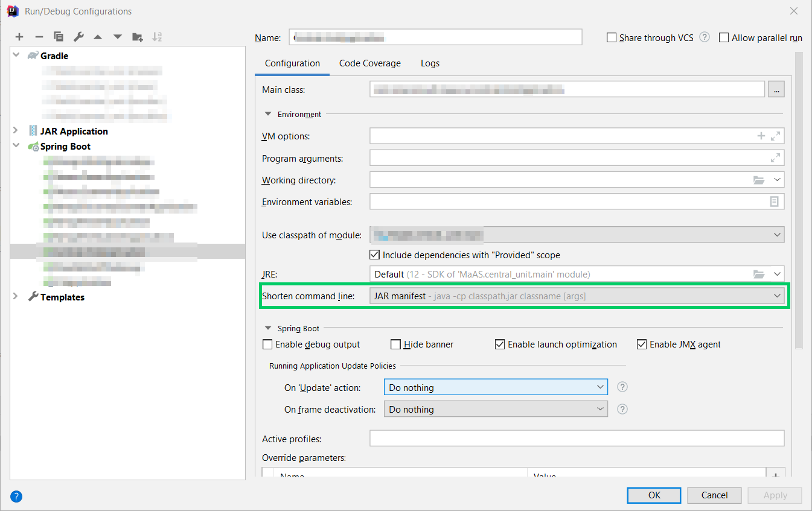
Task: Open the JRE selection dropdown
Action: tap(778, 274)
